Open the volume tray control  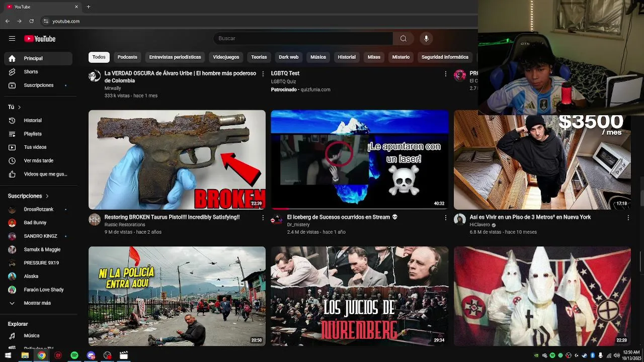(x=616, y=355)
